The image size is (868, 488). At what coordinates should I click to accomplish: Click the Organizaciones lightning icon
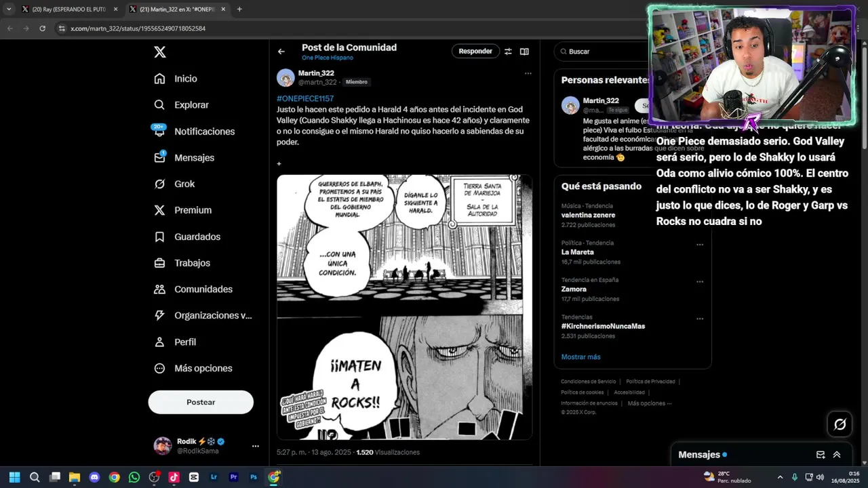pyautogui.click(x=159, y=315)
